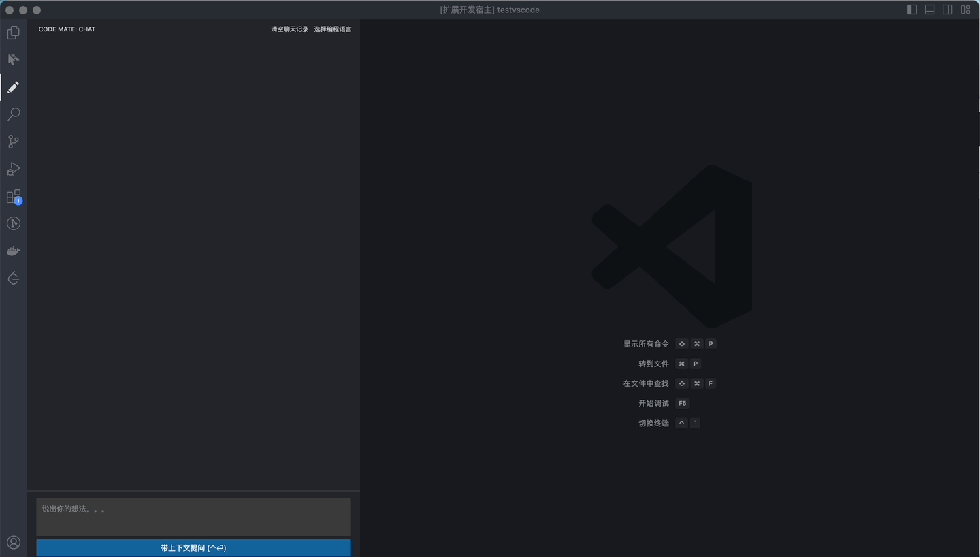Open the Git Graph circular icon

(14, 223)
